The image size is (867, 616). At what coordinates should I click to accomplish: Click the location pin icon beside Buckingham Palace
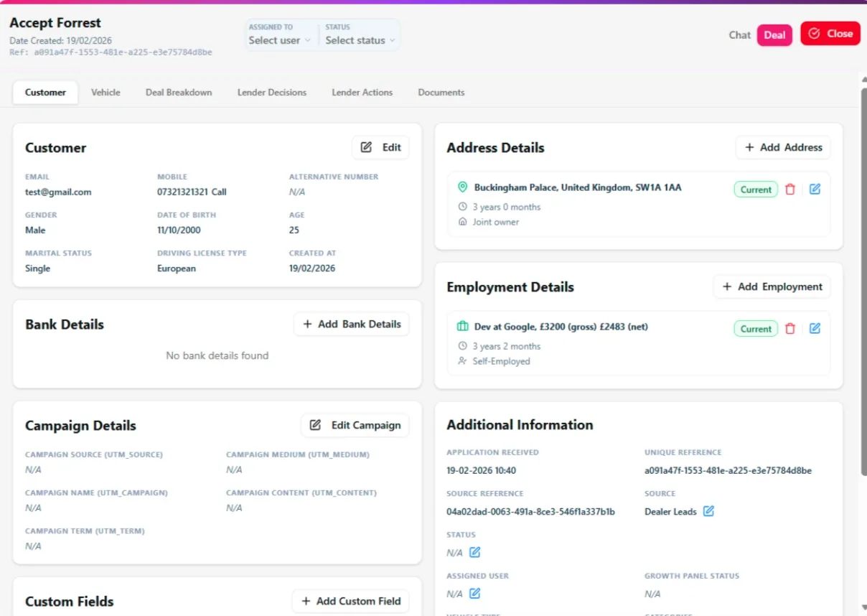463,187
